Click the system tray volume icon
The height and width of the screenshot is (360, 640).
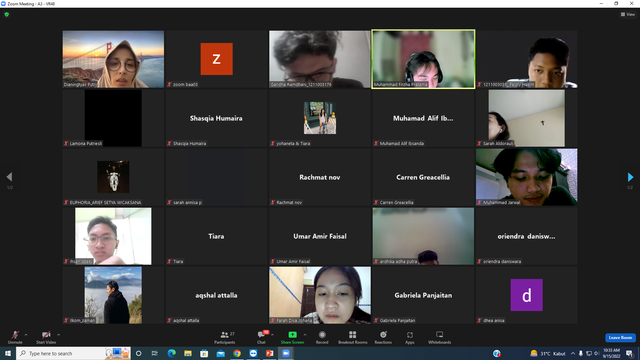click(x=596, y=353)
